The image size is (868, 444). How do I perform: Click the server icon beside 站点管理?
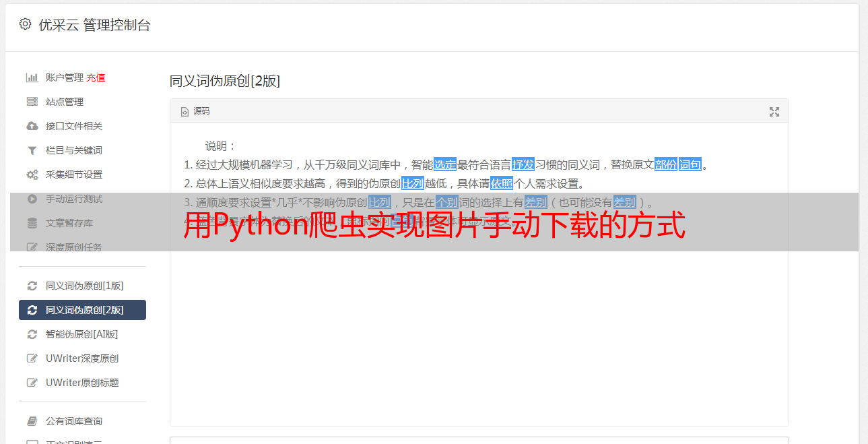click(x=32, y=102)
